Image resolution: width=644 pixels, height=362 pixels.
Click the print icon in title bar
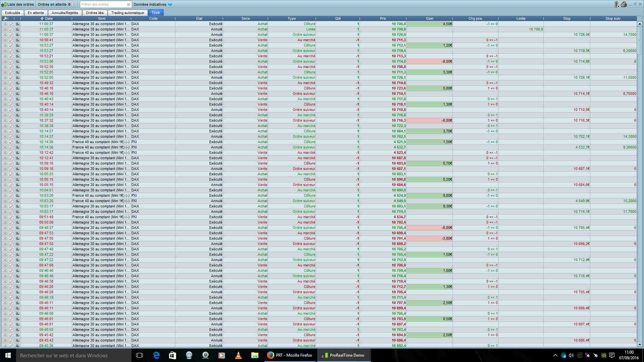624,4
